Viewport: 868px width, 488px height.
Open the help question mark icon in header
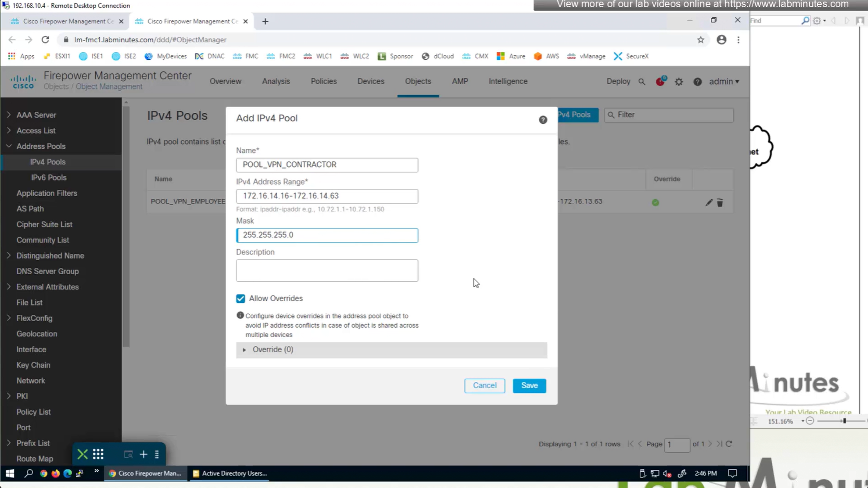pyautogui.click(x=697, y=82)
